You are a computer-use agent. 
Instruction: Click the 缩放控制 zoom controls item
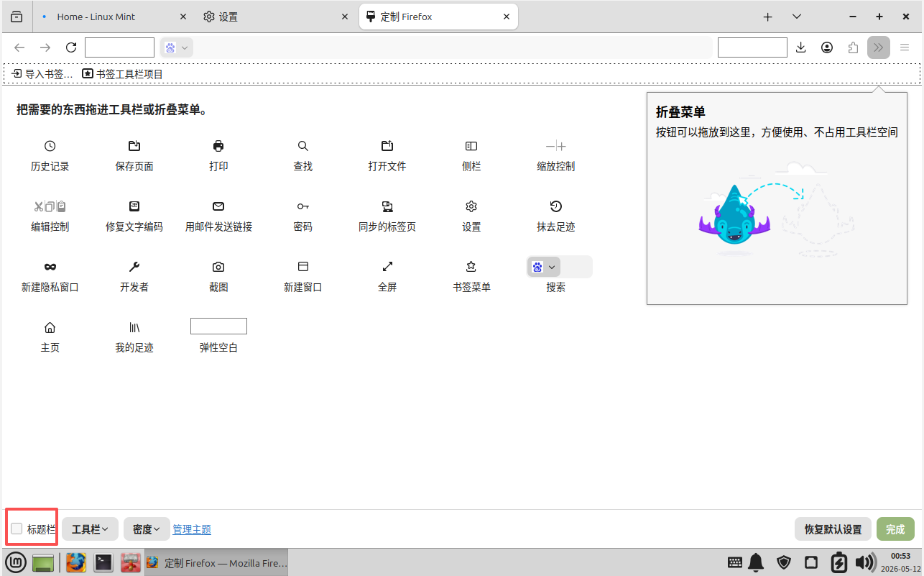click(x=556, y=146)
